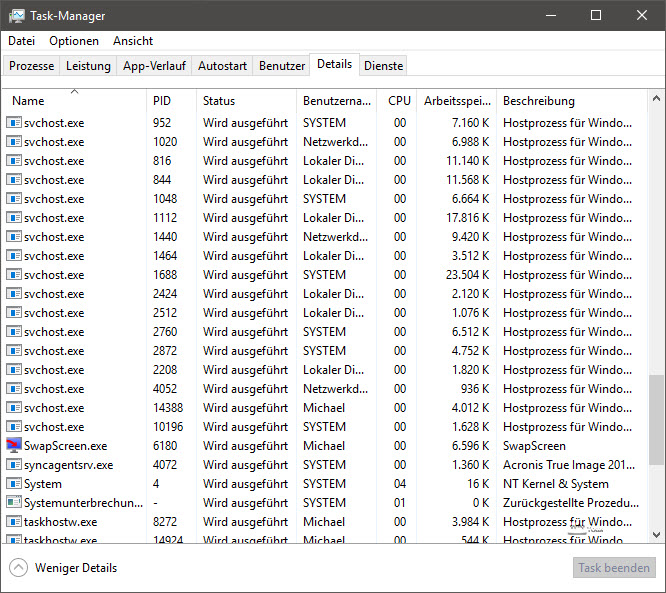Click the description NT Kernel & System
Screen dimensions: 666x593
[556, 484]
